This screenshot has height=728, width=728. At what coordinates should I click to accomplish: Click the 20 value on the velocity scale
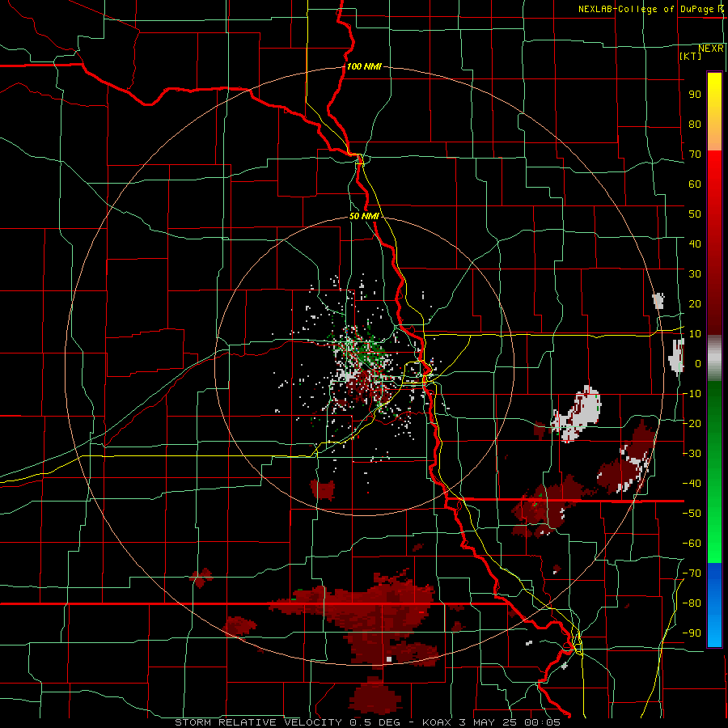(x=695, y=303)
